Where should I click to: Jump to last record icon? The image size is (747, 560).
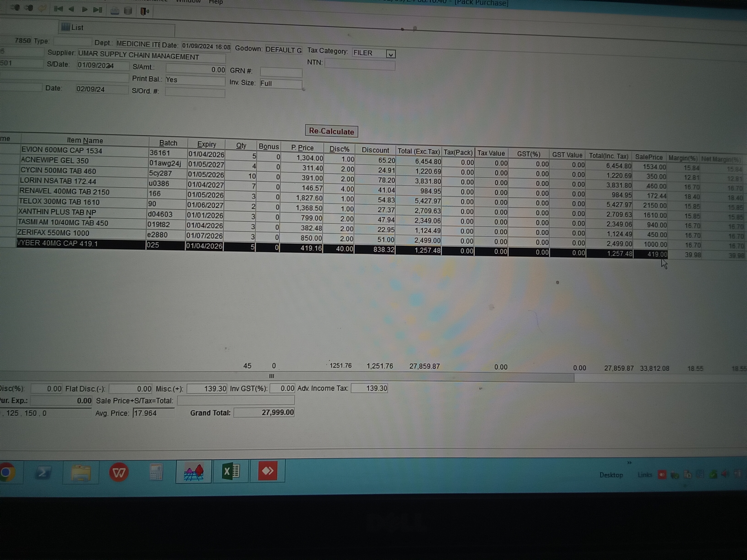pos(97,10)
